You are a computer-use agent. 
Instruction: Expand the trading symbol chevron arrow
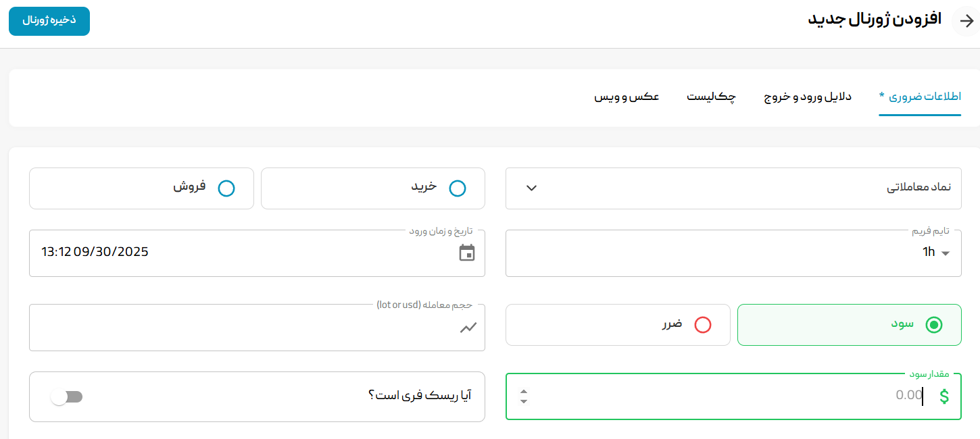coord(531,188)
